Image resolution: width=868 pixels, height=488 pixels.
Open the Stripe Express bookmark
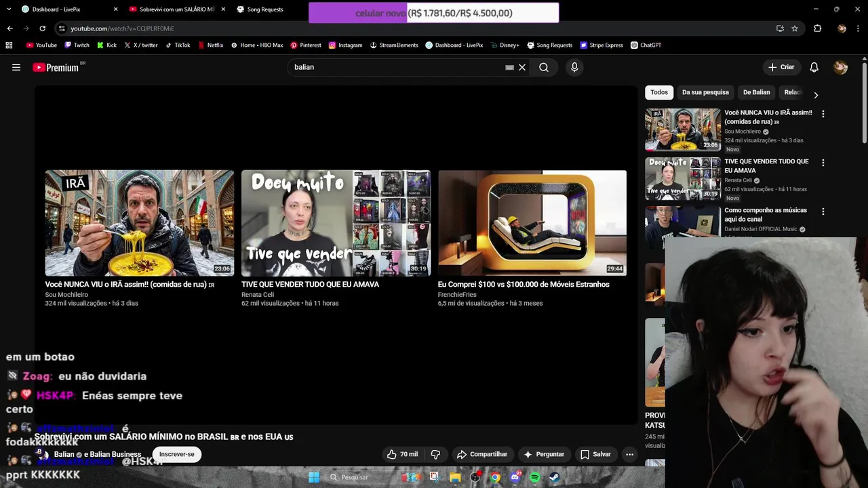601,45
